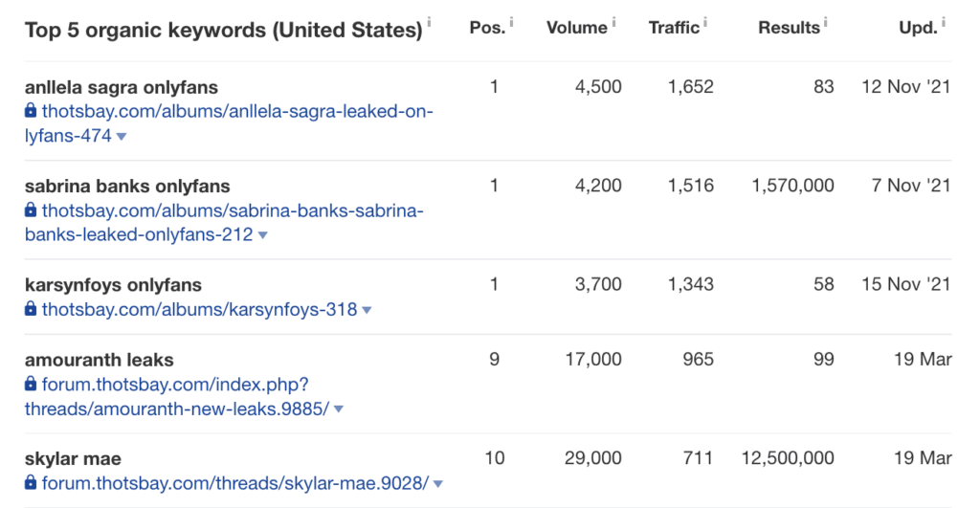
Task: Click the Traffic column header
Action: (x=674, y=28)
